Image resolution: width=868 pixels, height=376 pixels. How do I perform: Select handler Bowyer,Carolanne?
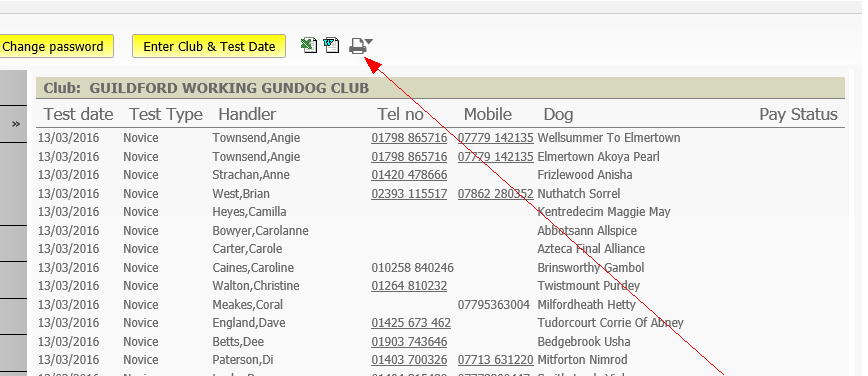click(x=261, y=231)
